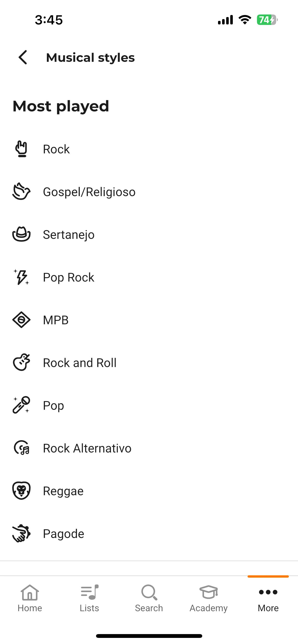Tap the Pop Rock lightning bolt icon
This screenshot has height=644, width=298.
pyautogui.click(x=21, y=277)
